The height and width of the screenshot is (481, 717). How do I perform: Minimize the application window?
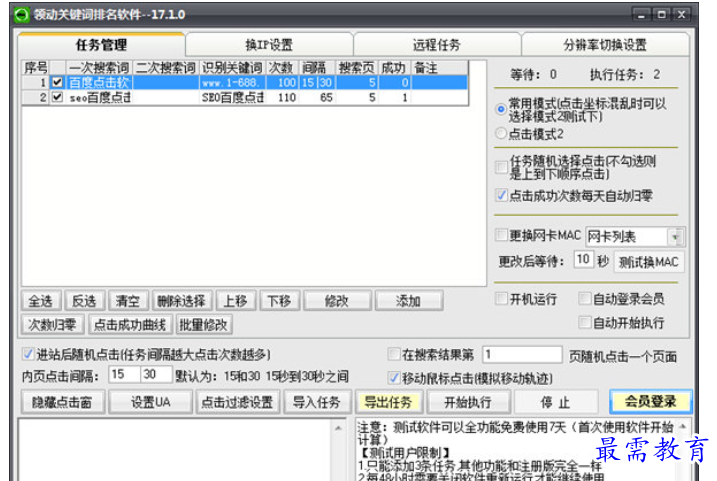641,15
